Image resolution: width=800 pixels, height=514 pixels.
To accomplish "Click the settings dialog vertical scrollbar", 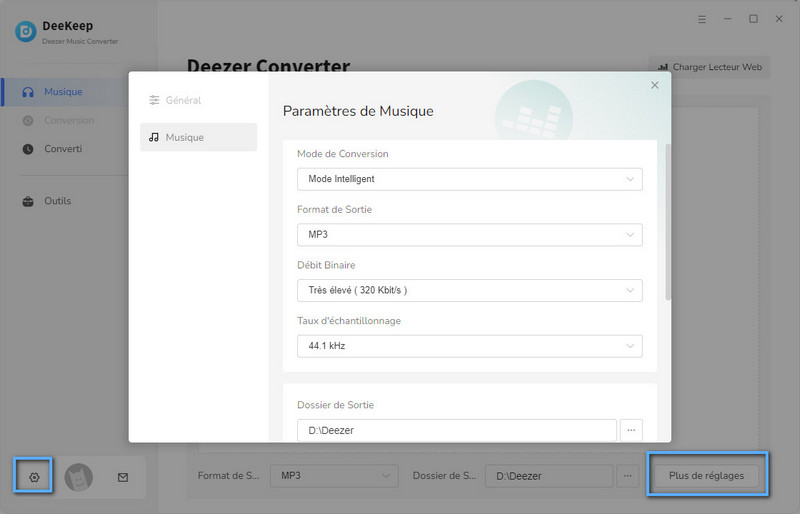I will click(668, 223).
